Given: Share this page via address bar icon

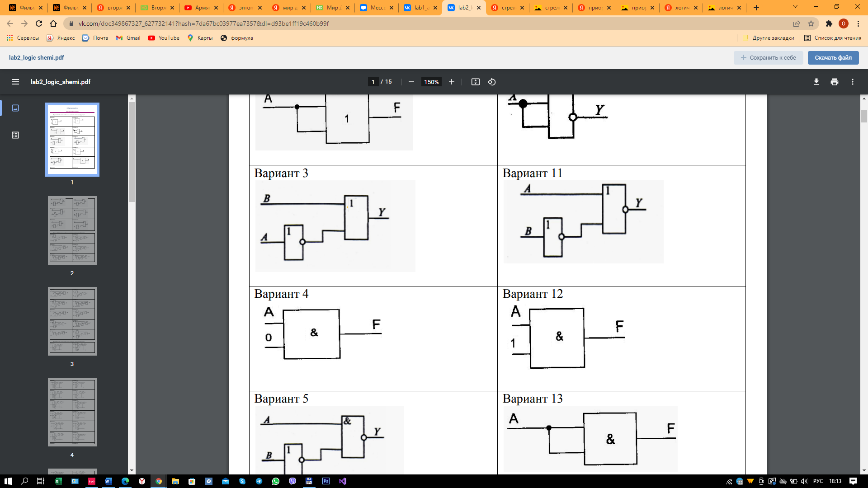Looking at the screenshot, I should click(797, 23).
